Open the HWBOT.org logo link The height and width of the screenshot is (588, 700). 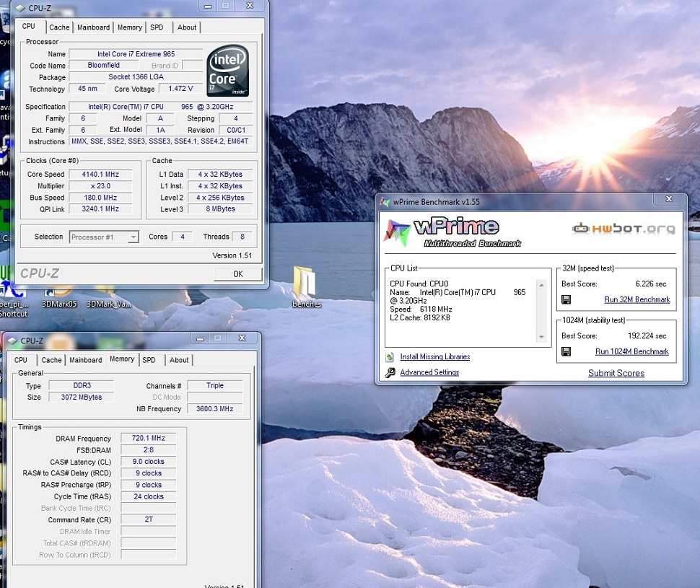624,229
